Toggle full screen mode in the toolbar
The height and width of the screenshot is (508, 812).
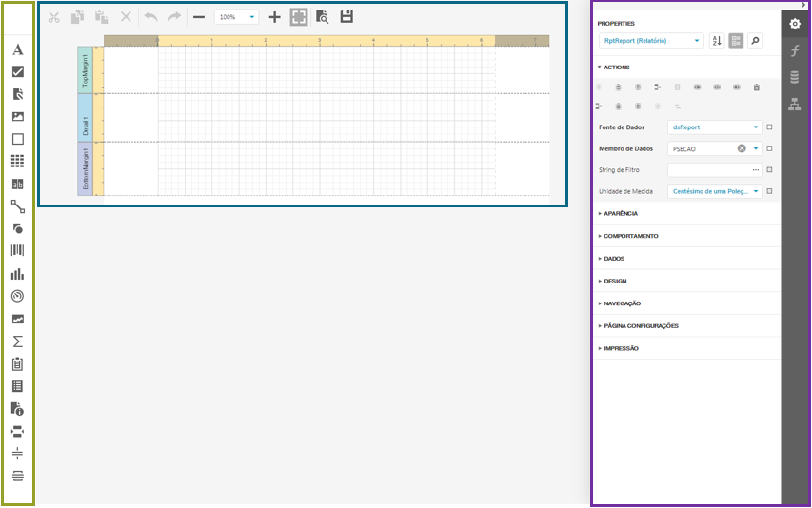point(299,17)
